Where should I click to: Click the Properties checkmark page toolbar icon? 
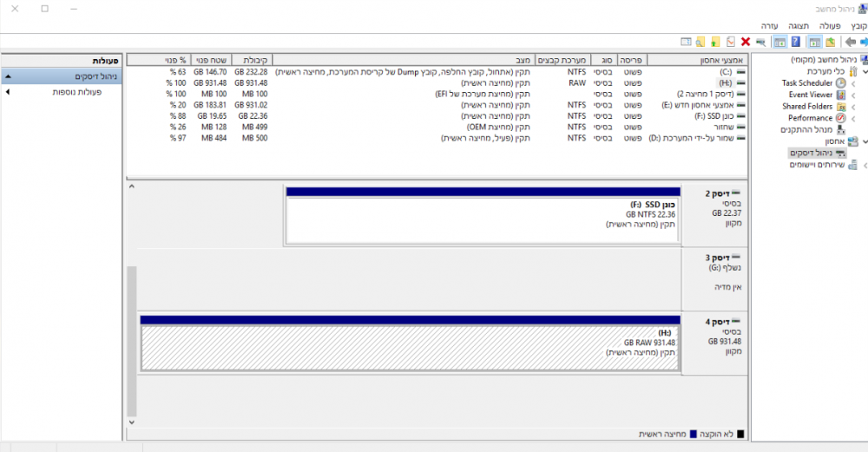coord(731,42)
